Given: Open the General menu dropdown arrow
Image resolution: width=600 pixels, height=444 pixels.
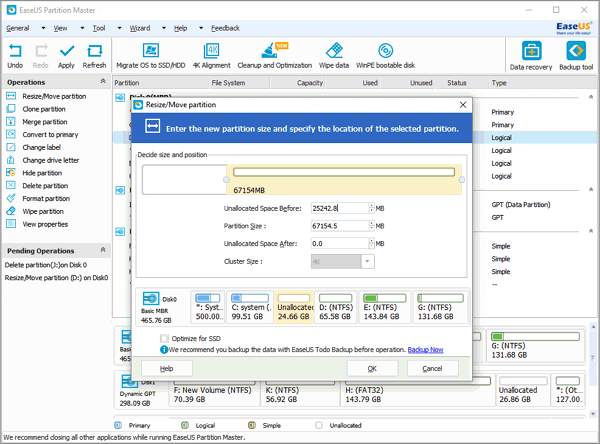Looking at the screenshot, I should click(43, 28).
